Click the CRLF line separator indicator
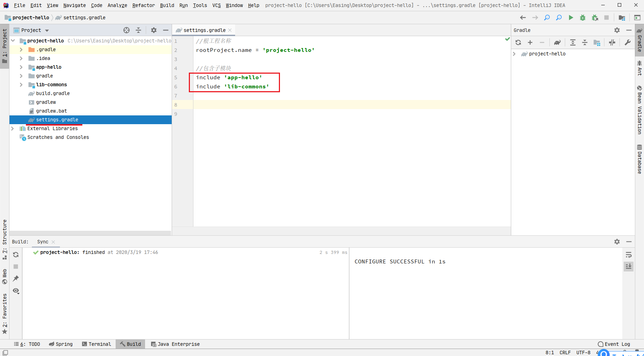Screen dimensions: 644x356 click(565, 352)
